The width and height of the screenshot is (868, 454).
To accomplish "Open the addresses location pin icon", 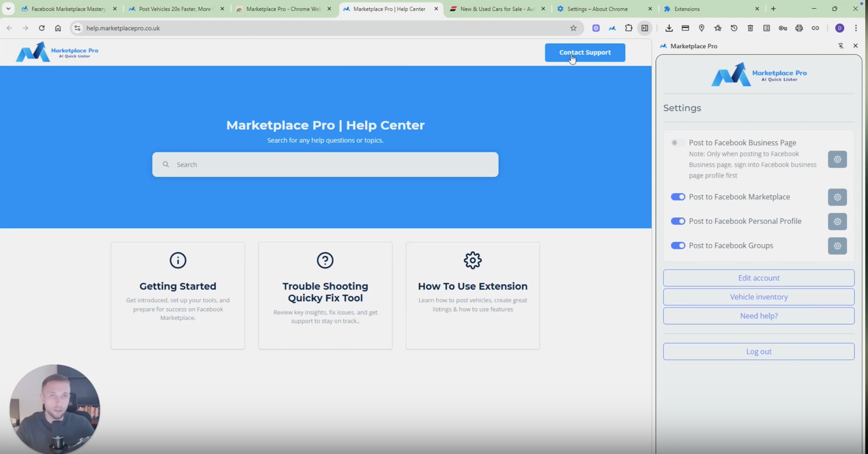I will (x=701, y=28).
